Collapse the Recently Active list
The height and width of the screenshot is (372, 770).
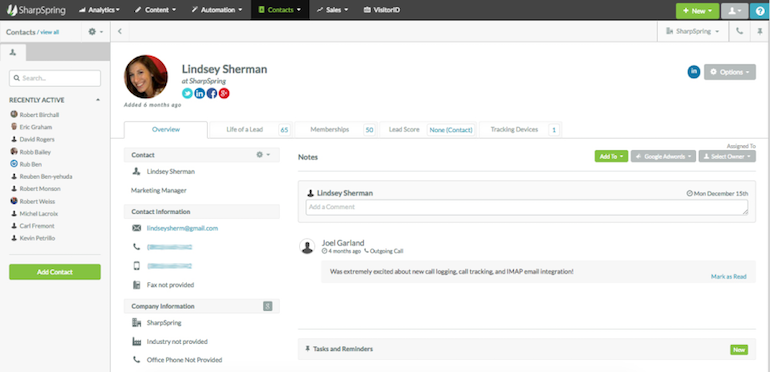point(98,100)
